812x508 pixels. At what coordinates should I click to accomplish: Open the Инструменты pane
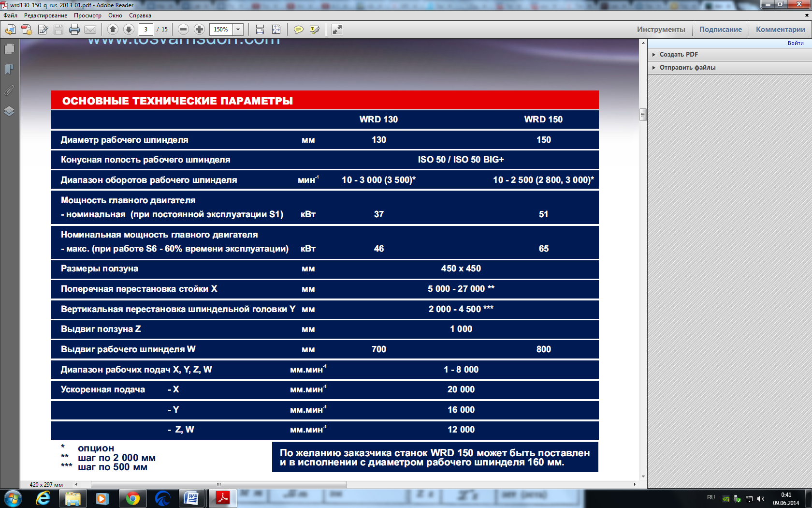click(x=661, y=30)
